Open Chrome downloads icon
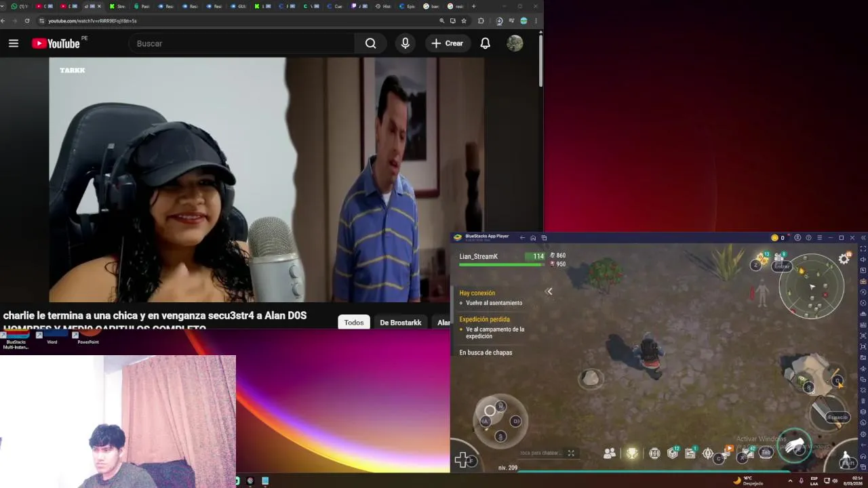 point(499,20)
